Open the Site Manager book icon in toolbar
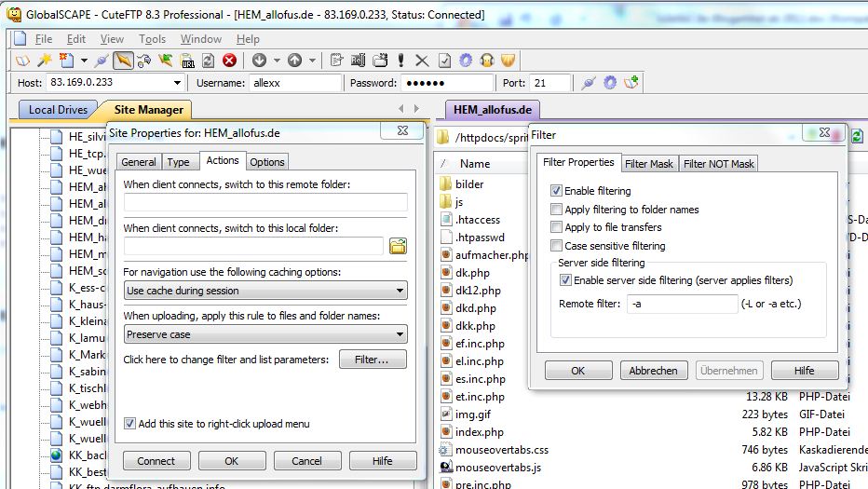Screen dimensions: 868x489 pos(22,61)
